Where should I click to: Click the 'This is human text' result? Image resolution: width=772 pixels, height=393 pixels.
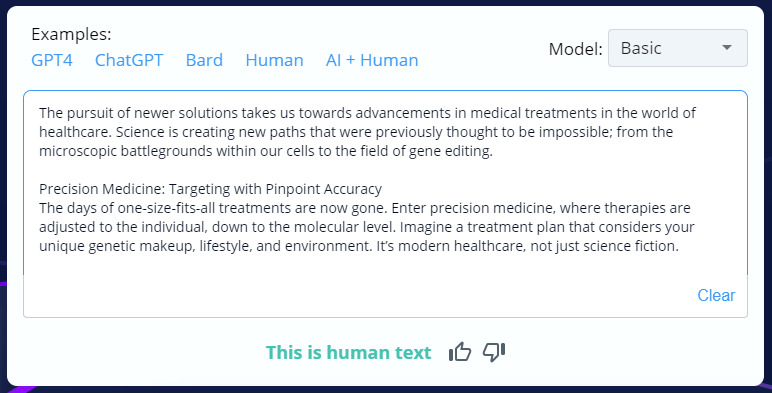[x=349, y=353]
